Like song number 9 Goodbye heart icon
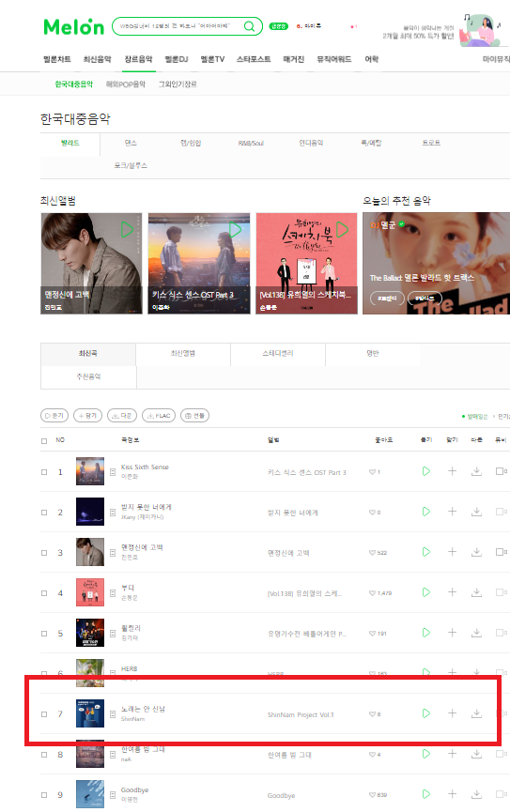 point(372,795)
